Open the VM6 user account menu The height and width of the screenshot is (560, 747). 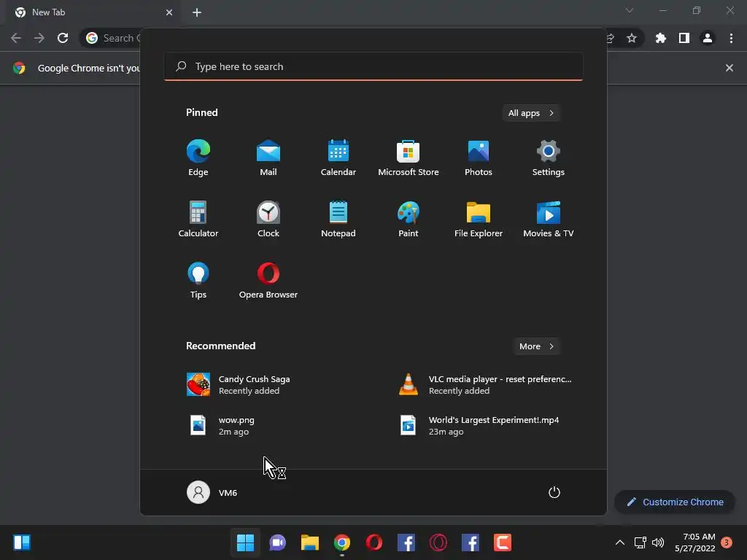pos(212,492)
